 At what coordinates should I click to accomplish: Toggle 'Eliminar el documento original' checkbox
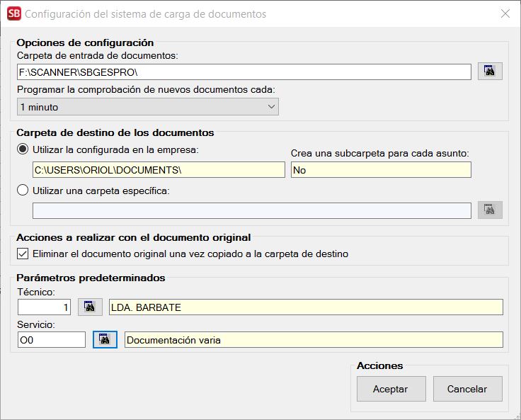(23, 254)
